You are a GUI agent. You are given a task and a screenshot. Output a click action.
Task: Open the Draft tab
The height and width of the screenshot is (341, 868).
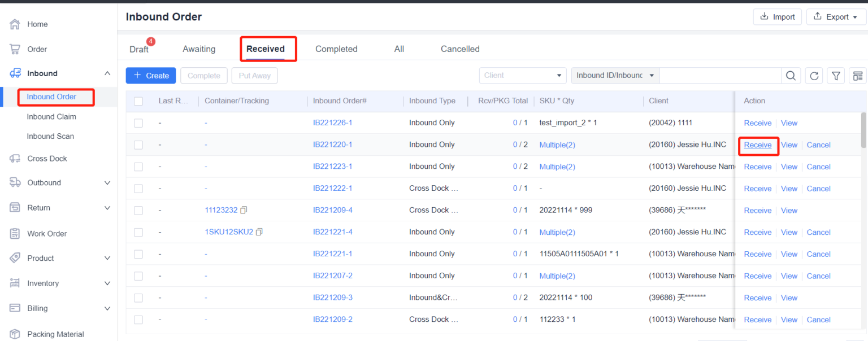click(x=138, y=49)
